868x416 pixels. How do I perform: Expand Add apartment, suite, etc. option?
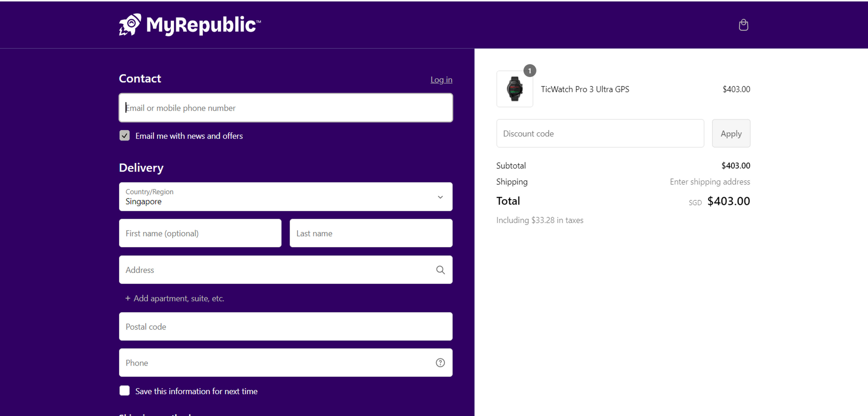click(x=175, y=298)
